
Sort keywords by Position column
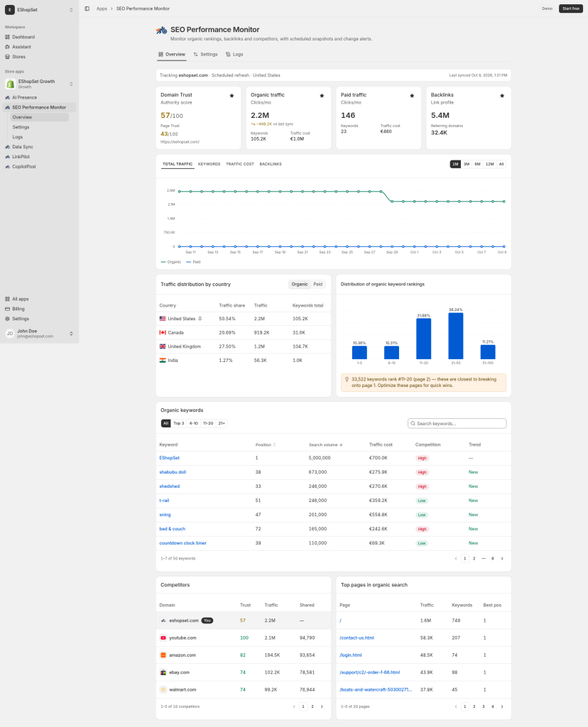coord(266,444)
